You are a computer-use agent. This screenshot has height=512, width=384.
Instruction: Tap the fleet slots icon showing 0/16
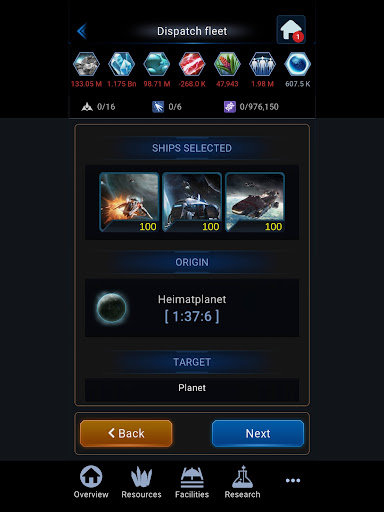(87, 107)
